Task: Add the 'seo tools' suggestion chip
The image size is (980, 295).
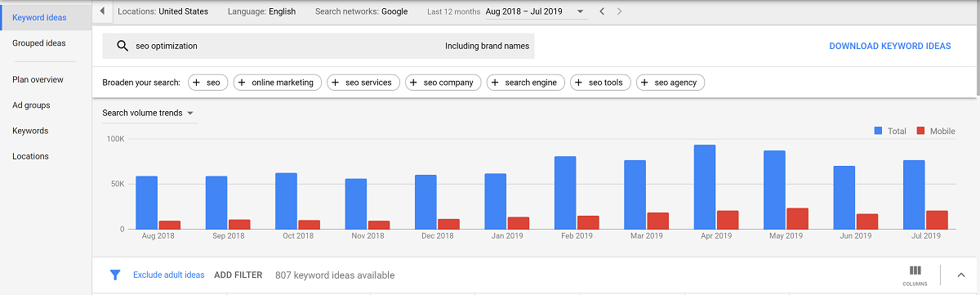Action: 600,83
